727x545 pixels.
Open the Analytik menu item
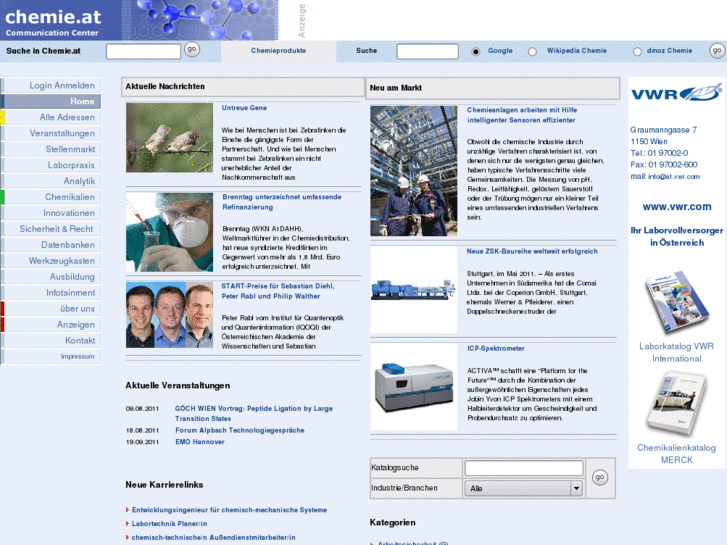[x=51, y=181]
